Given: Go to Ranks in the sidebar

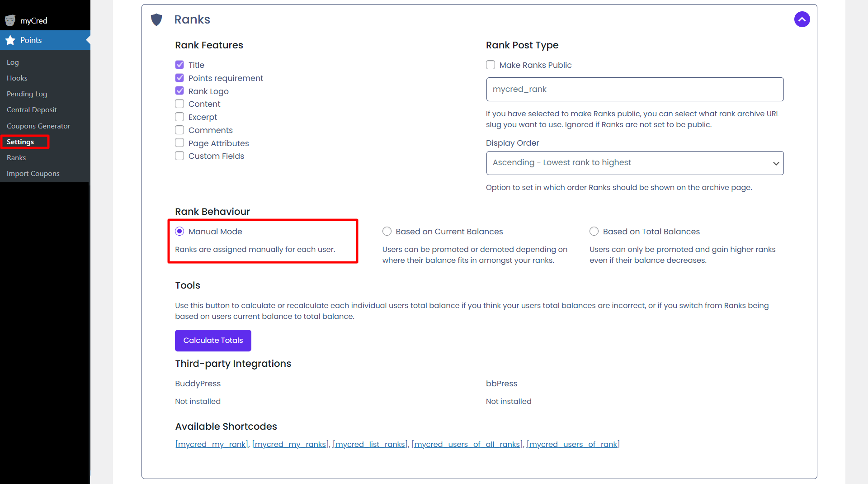Looking at the screenshot, I should (16, 158).
